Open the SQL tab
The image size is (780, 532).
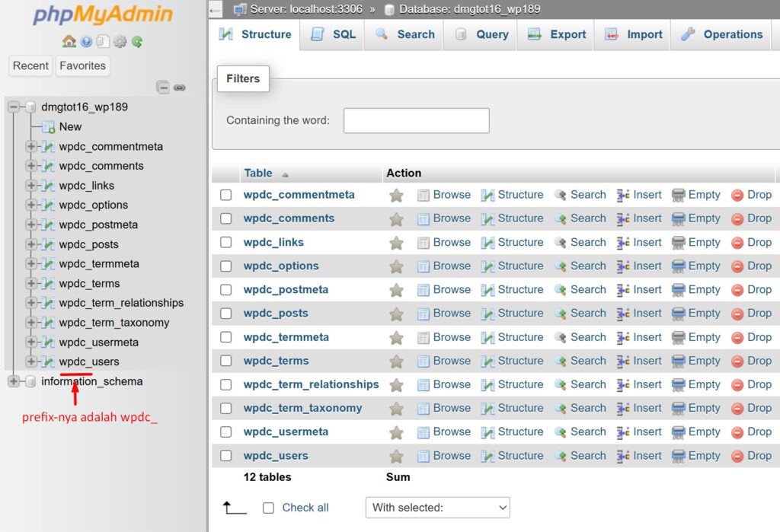[x=333, y=35]
